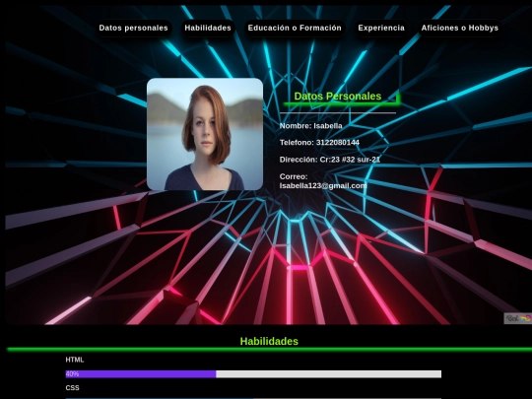
Task: Open the Experiencia nav item
Action: [381, 28]
